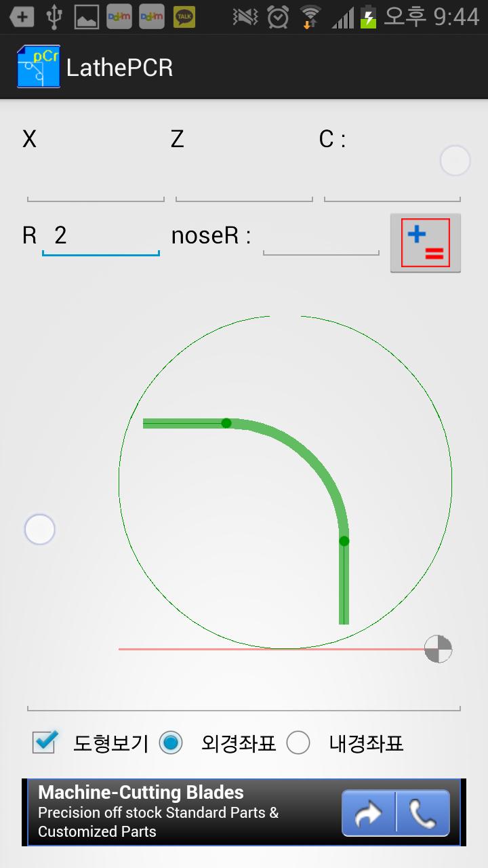This screenshot has height=868, width=488.
Task: Tap the ad's share arrow icon
Action: point(368,813)
